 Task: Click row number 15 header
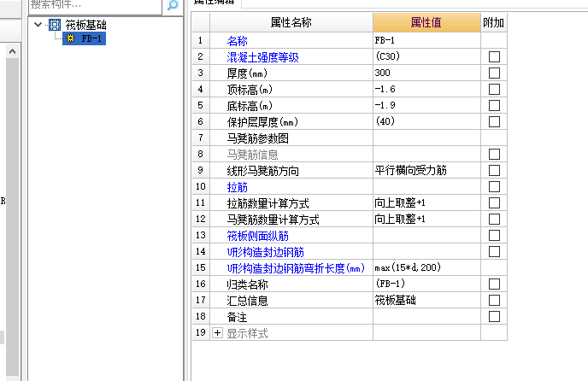(x=201, y=267)
